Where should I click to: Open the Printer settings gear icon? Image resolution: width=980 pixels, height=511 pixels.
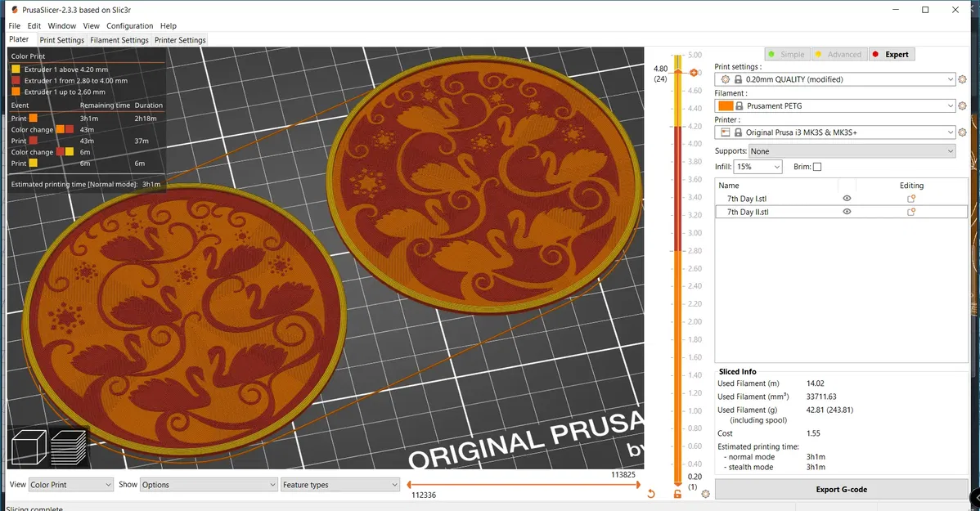[x=963, y=132]
